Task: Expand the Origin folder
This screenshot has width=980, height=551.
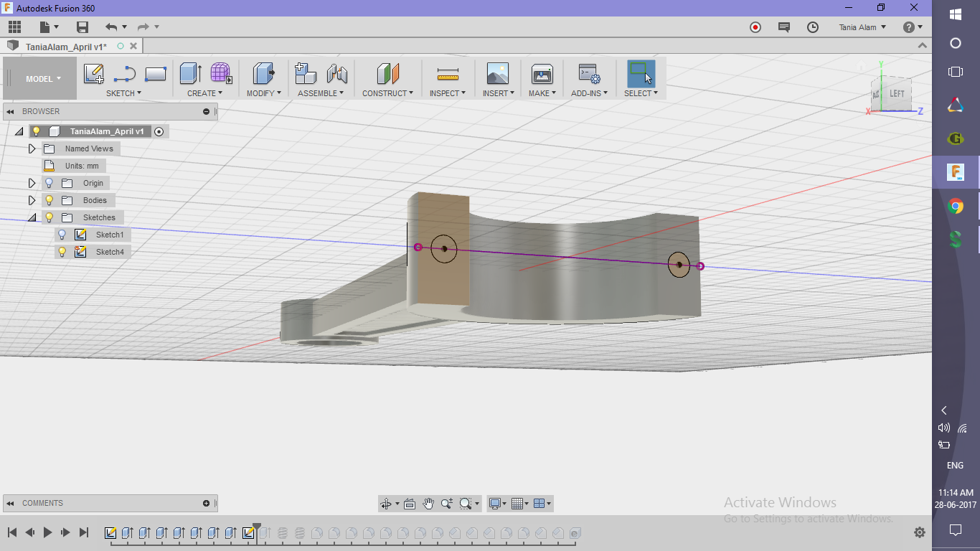Action: click(x=32, y=183)
